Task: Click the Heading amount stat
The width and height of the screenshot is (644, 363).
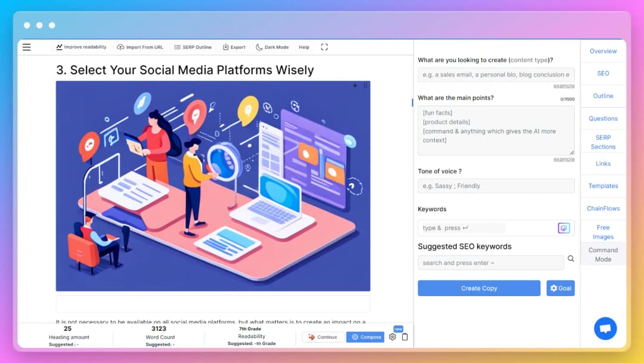Action: pyautogui.click(x=69, y=336)
